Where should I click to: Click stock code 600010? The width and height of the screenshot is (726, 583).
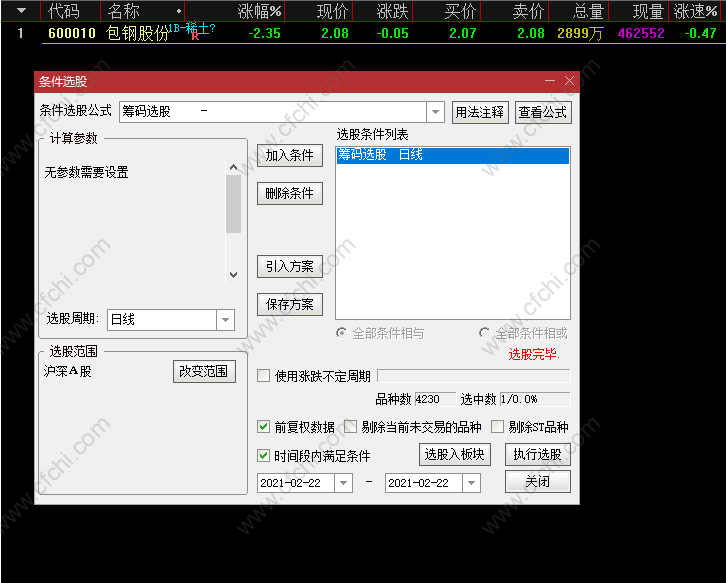72,33
